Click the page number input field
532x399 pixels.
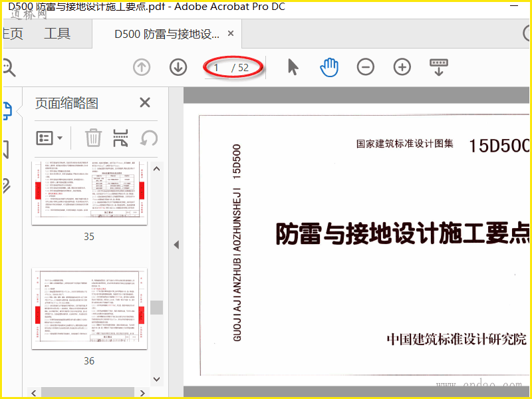coord(217,68)
